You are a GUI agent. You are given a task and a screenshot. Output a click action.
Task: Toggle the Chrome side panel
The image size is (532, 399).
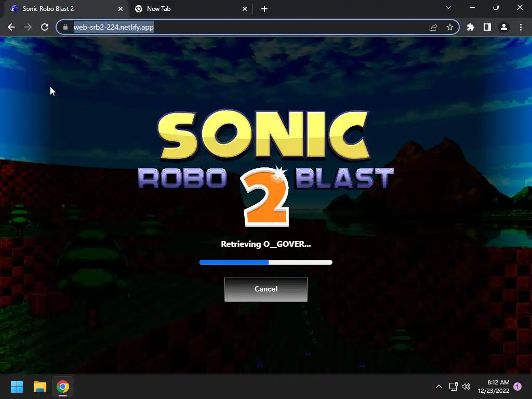point(487,27)
